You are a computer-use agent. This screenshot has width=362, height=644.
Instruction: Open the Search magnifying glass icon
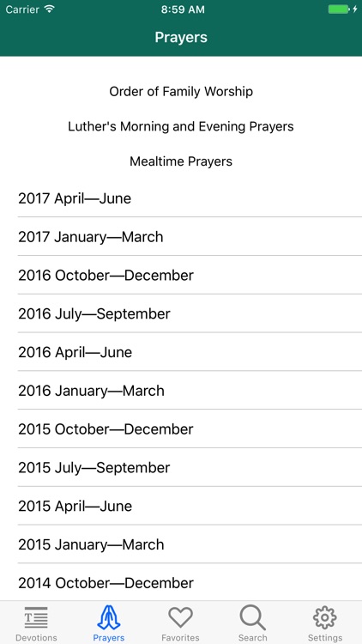pos(253,617)
